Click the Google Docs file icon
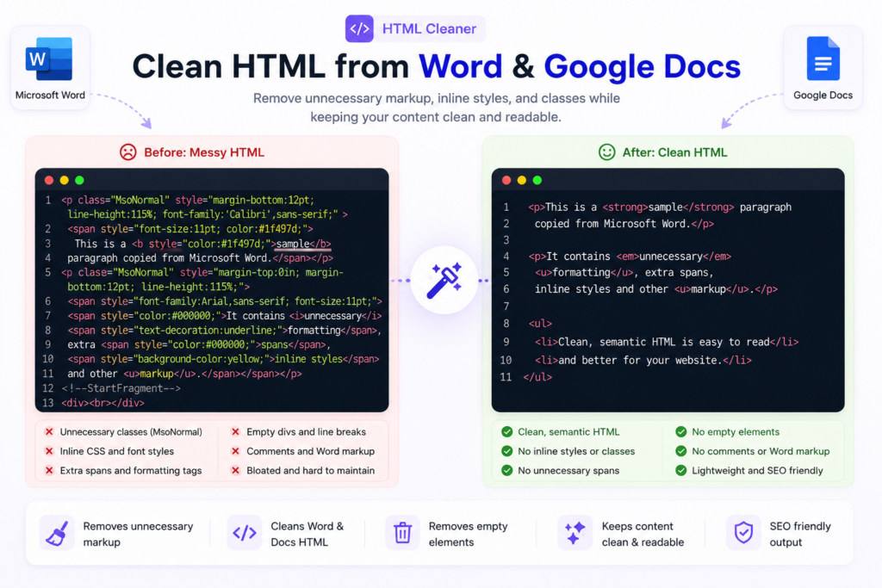 [x=823, y=59]
